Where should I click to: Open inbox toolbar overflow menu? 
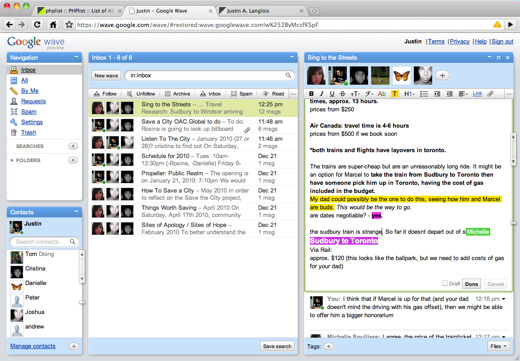(293, 94)
